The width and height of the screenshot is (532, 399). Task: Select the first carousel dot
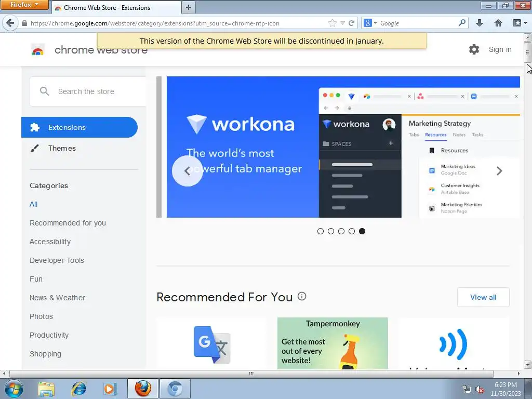pyautogui.click(x=320, y=231)
